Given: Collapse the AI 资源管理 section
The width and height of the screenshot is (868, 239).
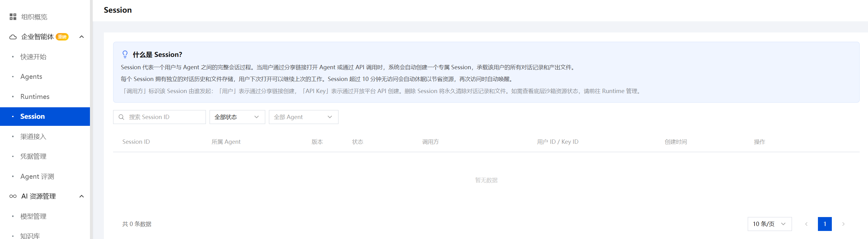Looking at the screenshot, I should pyautogui.click(x=82, y=196).
